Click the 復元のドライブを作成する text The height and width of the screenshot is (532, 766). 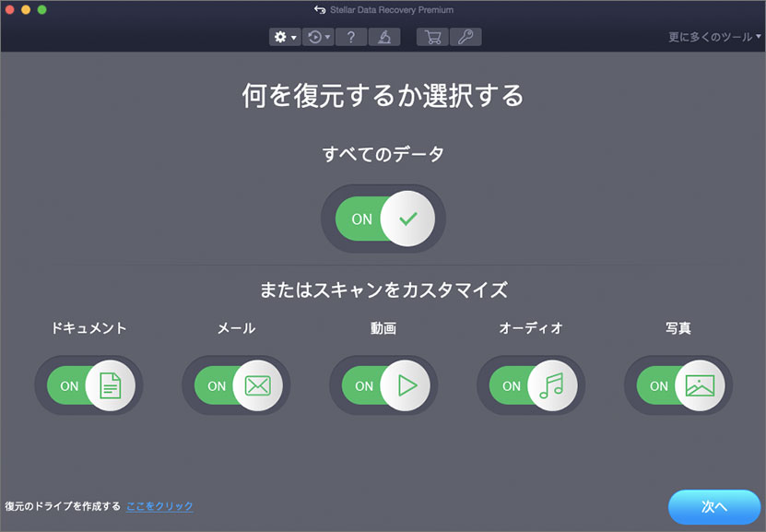(63, 506)
